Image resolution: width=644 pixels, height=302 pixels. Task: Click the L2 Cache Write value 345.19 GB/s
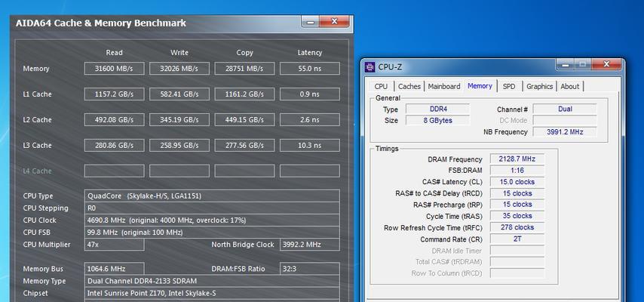(x=179, y=120)
